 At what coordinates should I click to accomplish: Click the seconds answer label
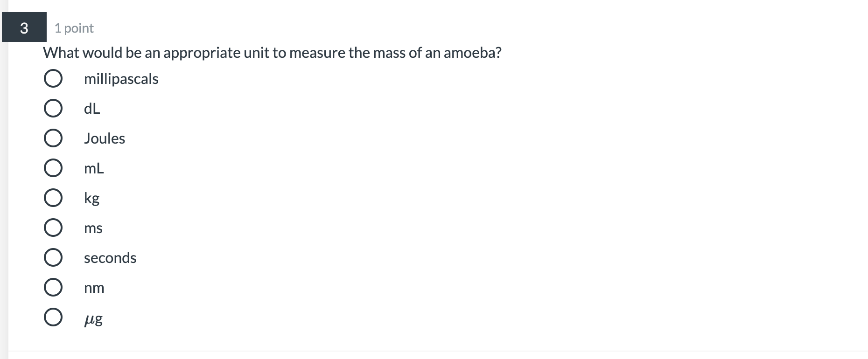pos(110,257)
